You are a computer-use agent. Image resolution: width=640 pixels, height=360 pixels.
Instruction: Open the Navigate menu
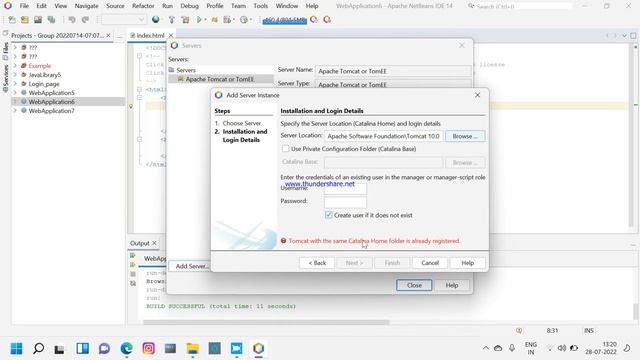click(x=87, y=6)
